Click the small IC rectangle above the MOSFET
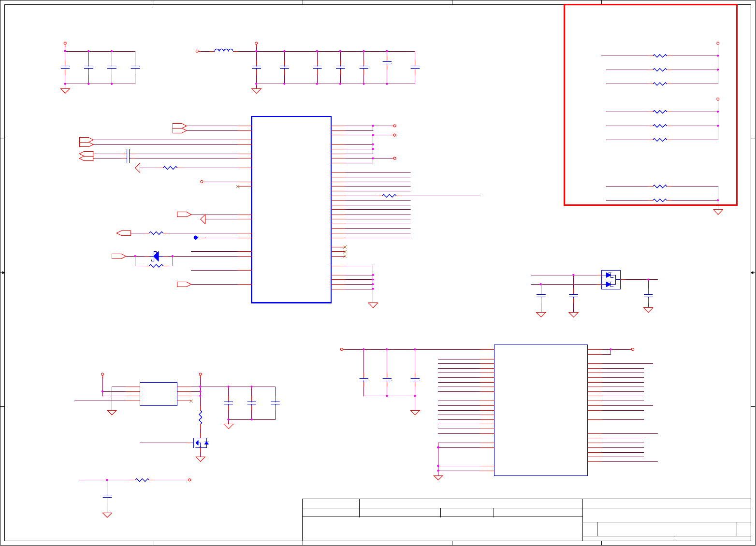The height and width of the screenshot is (546, 756). pos(159,394)
